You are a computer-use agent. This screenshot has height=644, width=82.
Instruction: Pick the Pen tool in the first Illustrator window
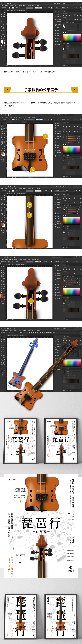(2, 16)
